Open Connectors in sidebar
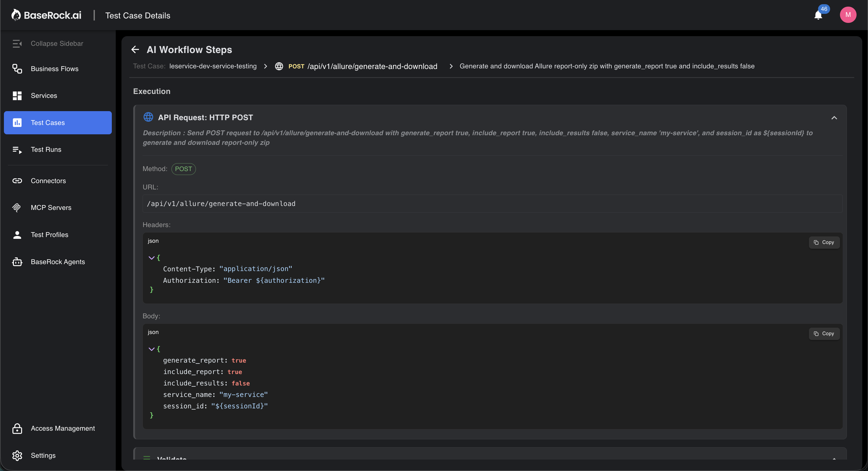This screenshot has width=868, height=471. (x=48, y=181)
